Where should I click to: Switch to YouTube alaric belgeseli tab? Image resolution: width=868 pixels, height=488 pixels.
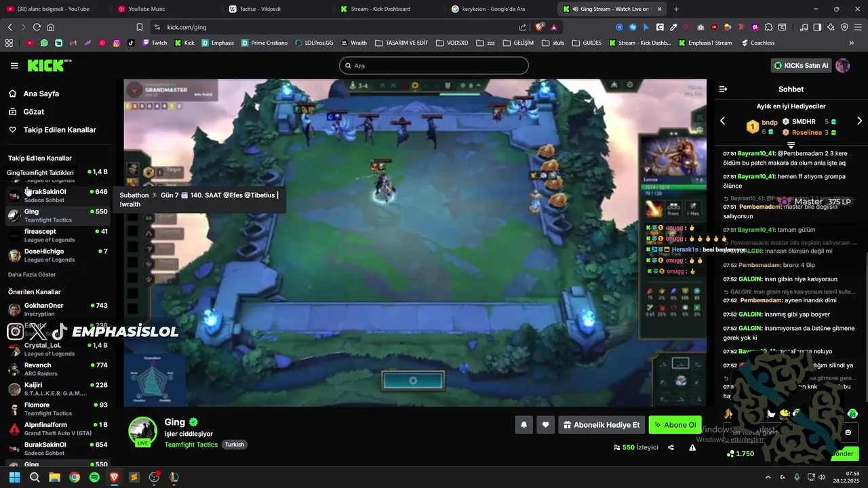[54, 9]
